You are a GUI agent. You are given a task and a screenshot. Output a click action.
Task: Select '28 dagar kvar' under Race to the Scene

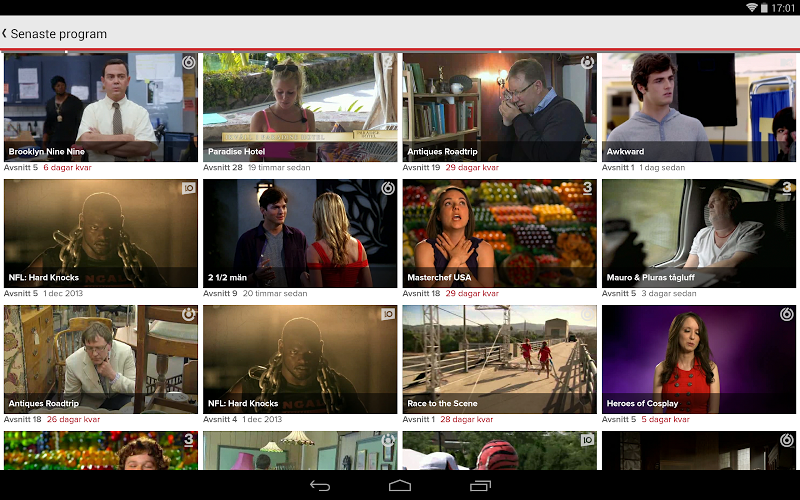[467, 419]
